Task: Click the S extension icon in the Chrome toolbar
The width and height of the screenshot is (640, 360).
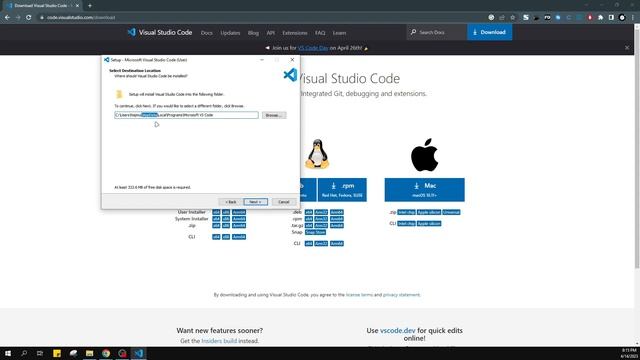Action: (526, 18)
